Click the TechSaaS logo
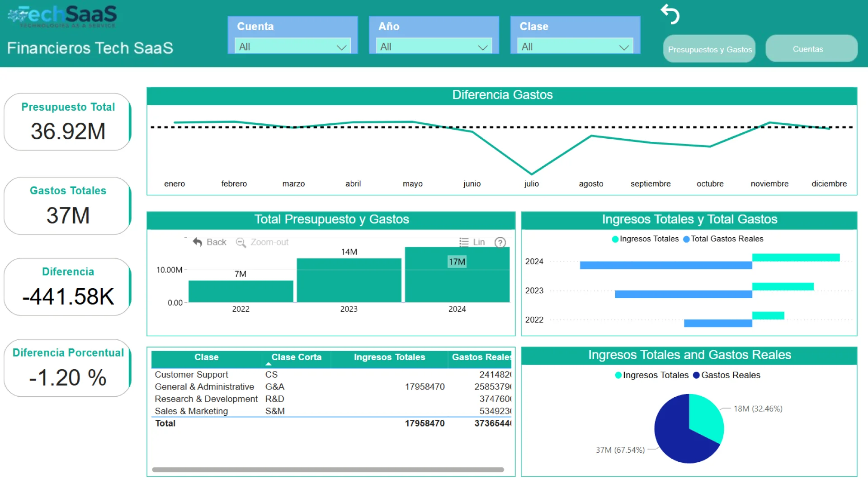 click(x=62, y=16)
